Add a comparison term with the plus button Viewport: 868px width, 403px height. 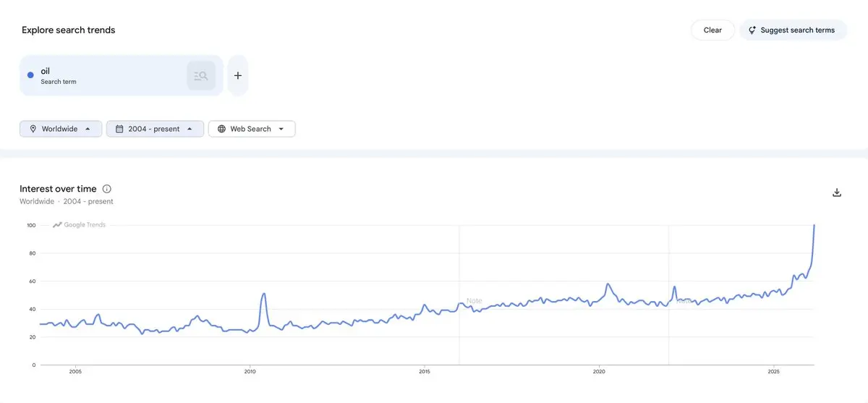tap(238, 75)
